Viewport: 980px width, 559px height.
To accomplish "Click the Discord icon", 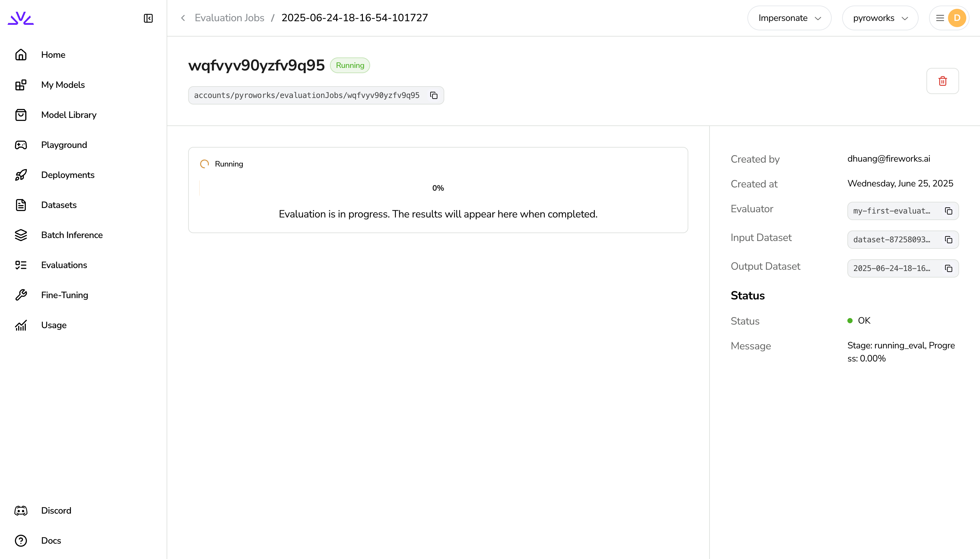I will (x=21, y=511).
